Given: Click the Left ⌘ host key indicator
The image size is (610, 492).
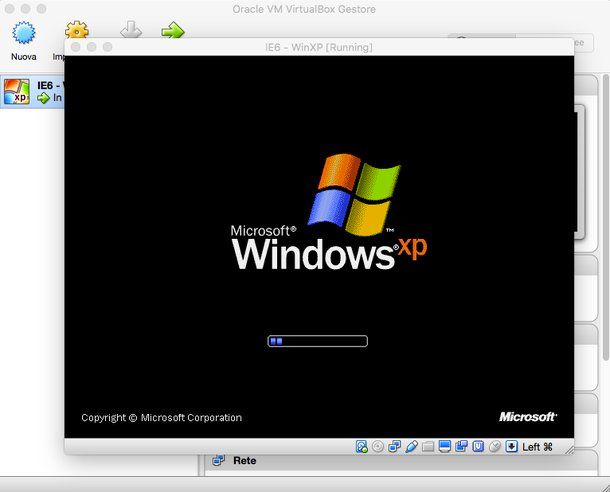Looking at the screenshot, I should tap(537, 447).
